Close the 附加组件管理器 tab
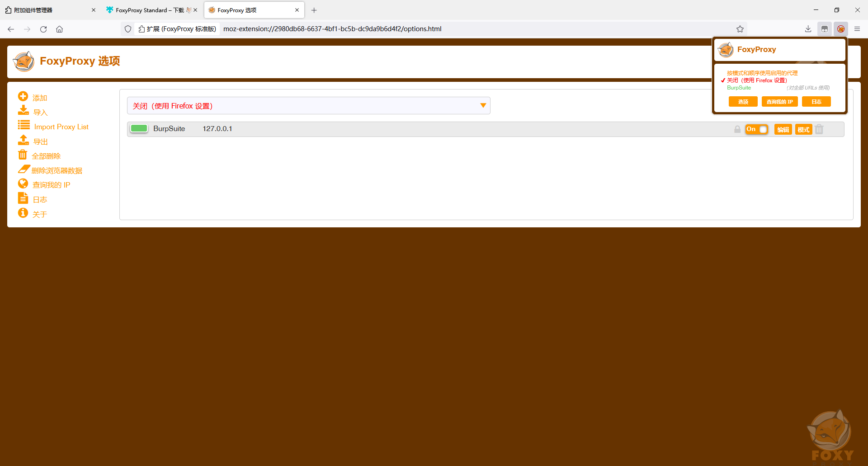This screenshot has width=868, height=466. click(94, 10)
